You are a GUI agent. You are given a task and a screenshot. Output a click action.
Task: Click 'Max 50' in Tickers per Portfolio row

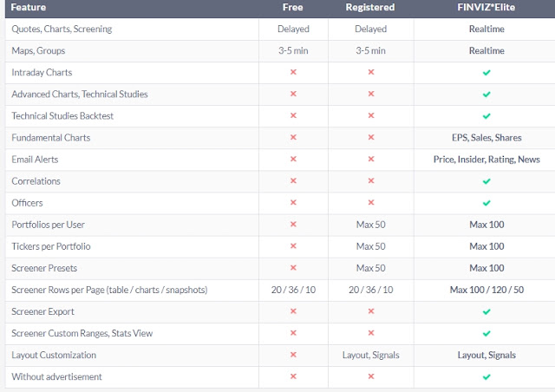370,246
